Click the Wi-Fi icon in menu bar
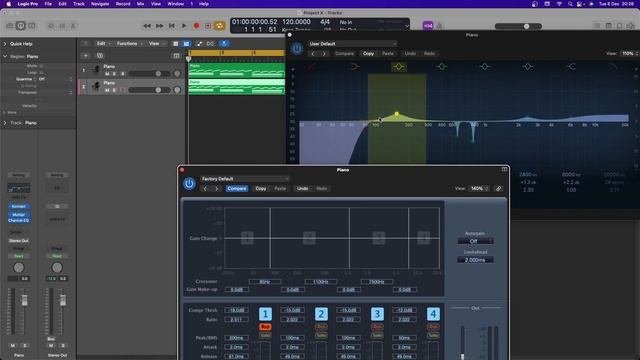Viewport: 640px width, 360px height. 559,4
